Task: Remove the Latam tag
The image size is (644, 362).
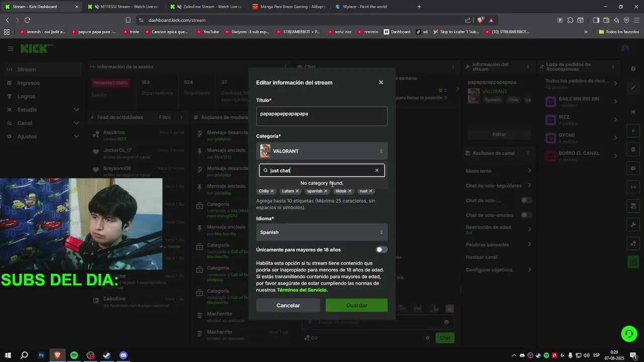Action: tap(297, 191)
